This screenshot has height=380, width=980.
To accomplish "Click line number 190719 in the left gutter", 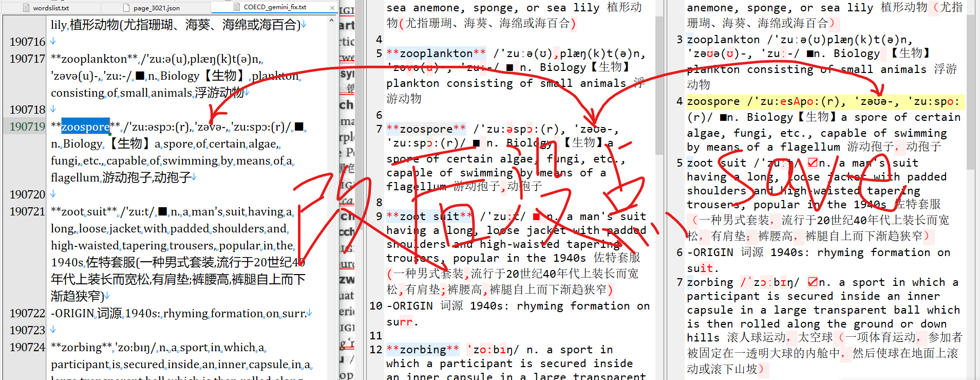I will coord(27,126).
